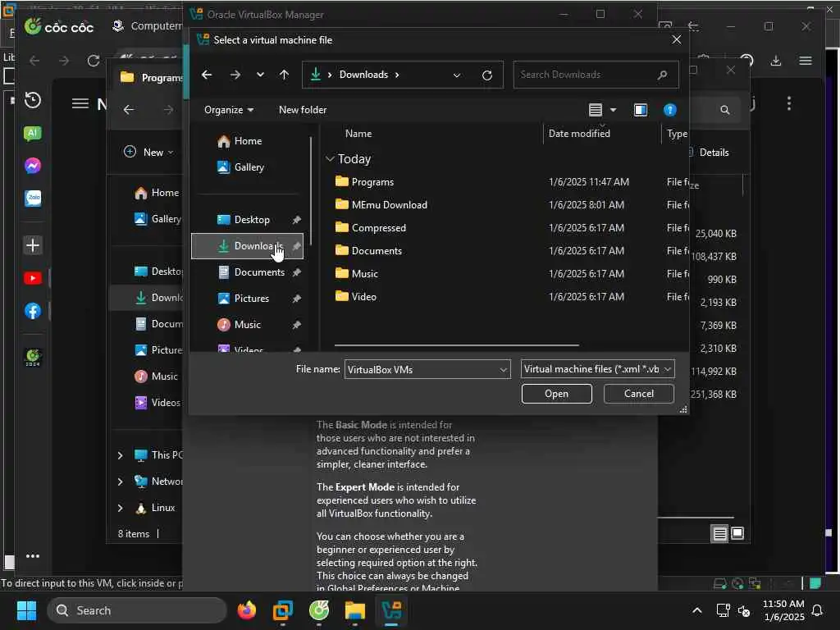Create a New folder in Downloads
This screenshot has height=630, width=840.
[302, 110]
